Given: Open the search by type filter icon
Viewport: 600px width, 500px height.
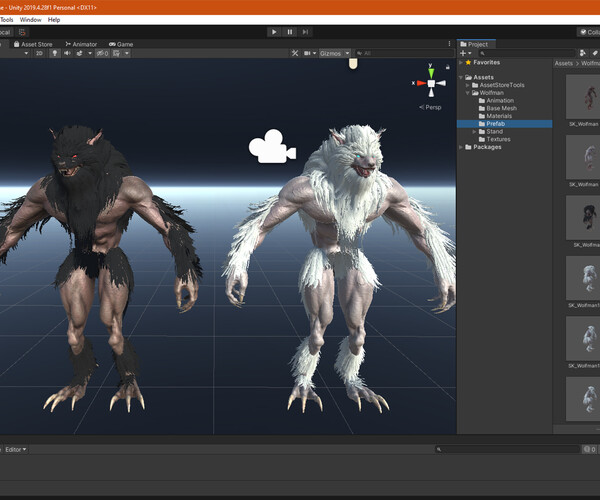Looking at the screenshot, I should 582,53.
